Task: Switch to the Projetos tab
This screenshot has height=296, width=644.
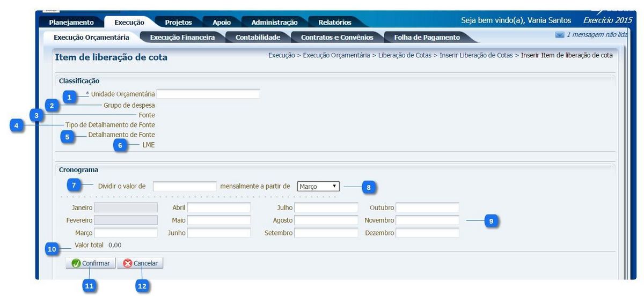Action: (x=178, y=23)
